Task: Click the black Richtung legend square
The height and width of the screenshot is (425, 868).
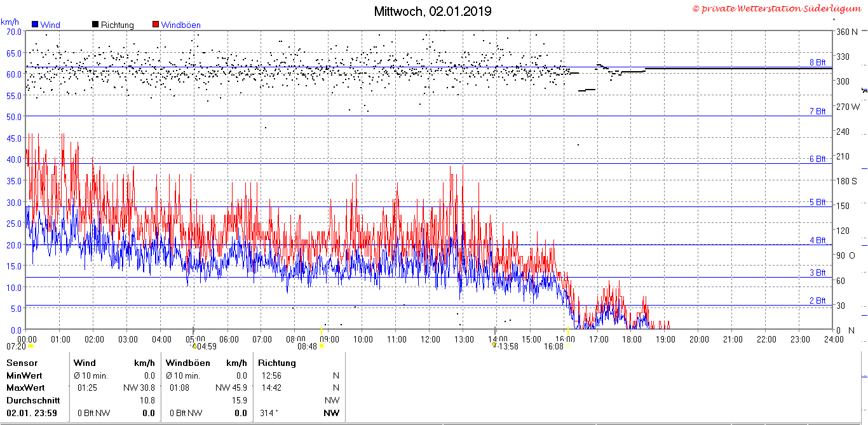Action: [x=95, y=25]
